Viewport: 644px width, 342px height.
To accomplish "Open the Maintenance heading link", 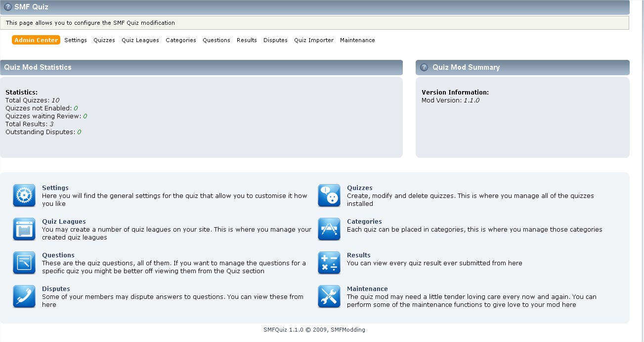I will pyautogui.click(x=367, y=289).
